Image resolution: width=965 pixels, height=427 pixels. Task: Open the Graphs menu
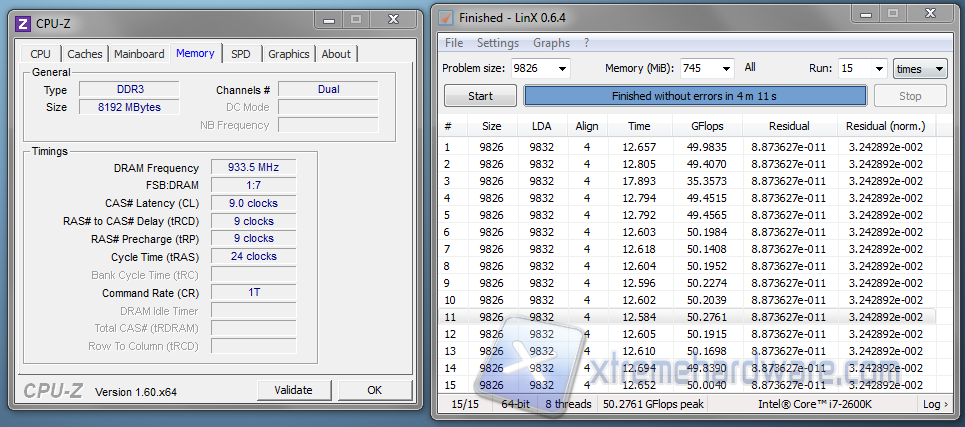pyautogui.click(x=551, y=43)
